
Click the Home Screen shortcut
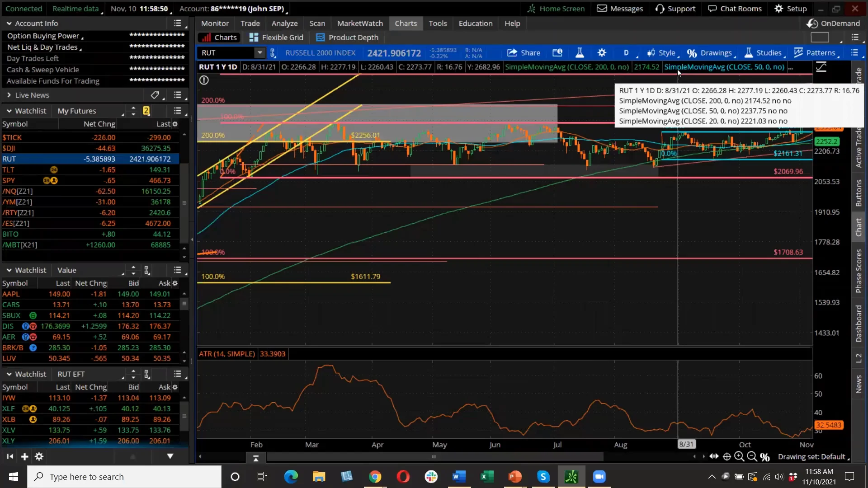tap(556, 9)
